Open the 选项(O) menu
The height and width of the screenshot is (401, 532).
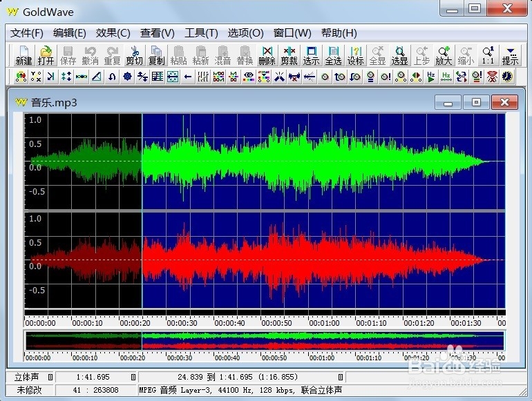click(246, 33)
